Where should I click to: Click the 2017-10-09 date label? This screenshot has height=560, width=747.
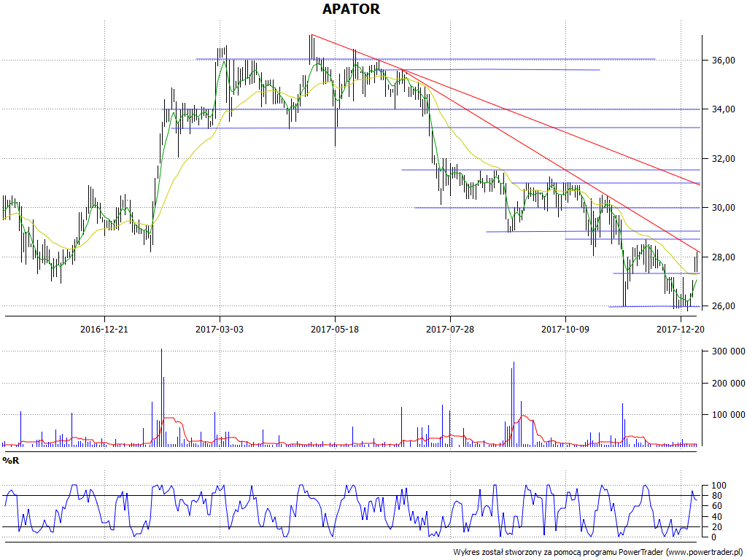565,329
